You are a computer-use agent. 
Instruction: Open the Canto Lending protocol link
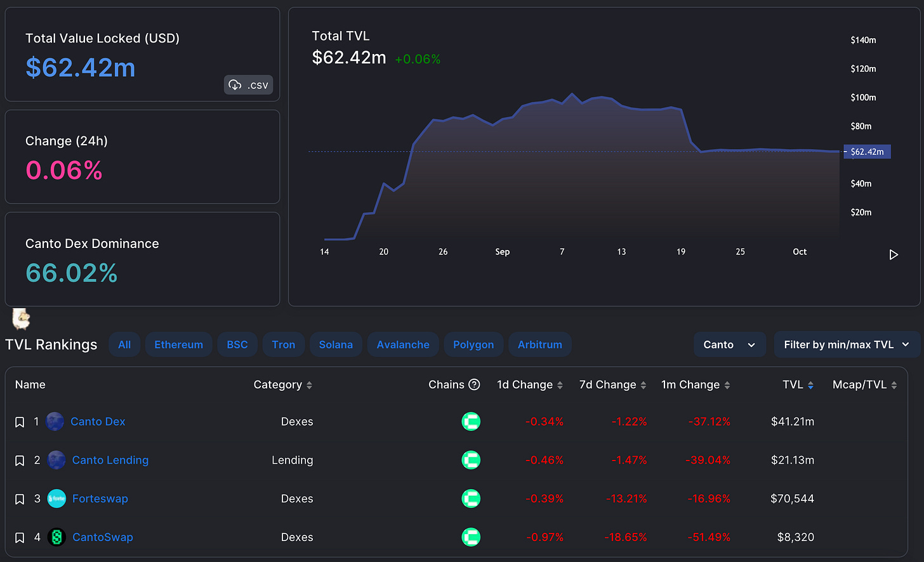point(110,460)
